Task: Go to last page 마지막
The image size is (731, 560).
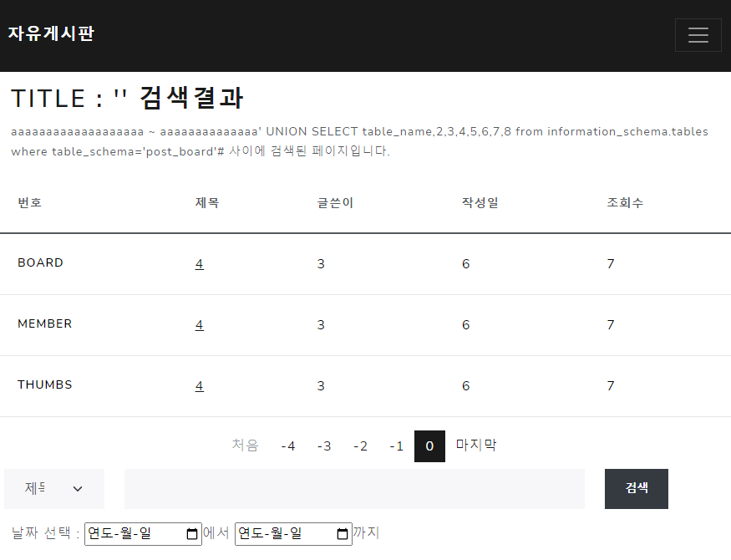Action: click(x=476, y=445)
